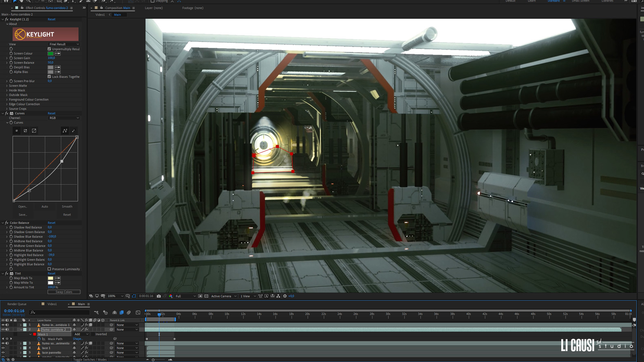Use the Map Black To eyedropper
Image resolution: width=644 pixels, height=362 pixels.
[57, 278]
